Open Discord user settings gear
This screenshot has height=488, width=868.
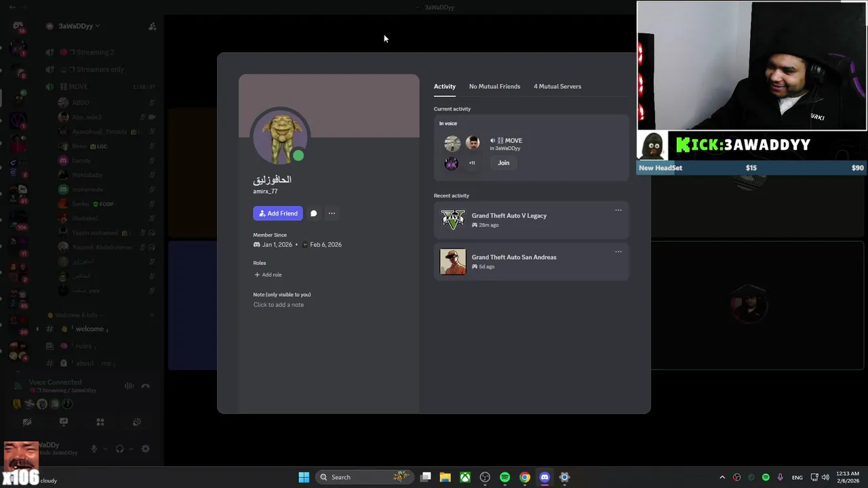click(145, 449)
